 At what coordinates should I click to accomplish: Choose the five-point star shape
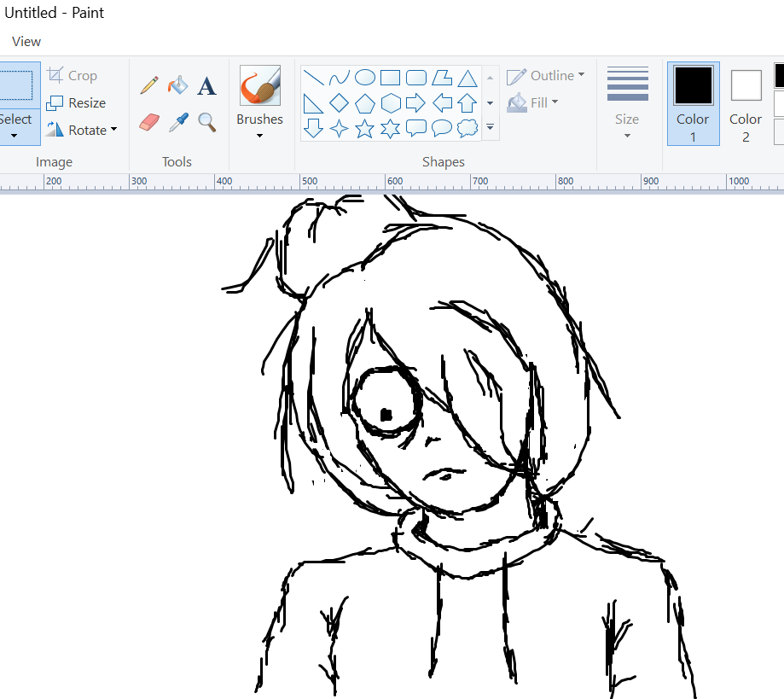tap(364, 129)
